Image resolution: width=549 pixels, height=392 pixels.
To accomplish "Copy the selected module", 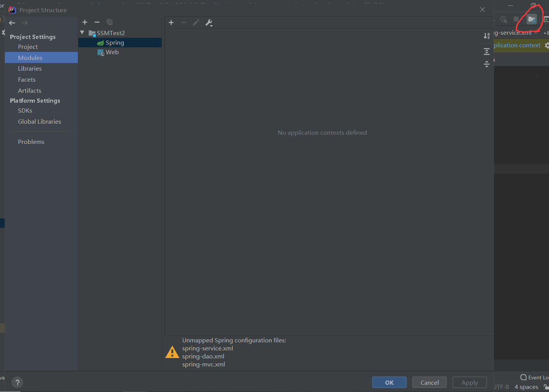I will click(110, 22).
